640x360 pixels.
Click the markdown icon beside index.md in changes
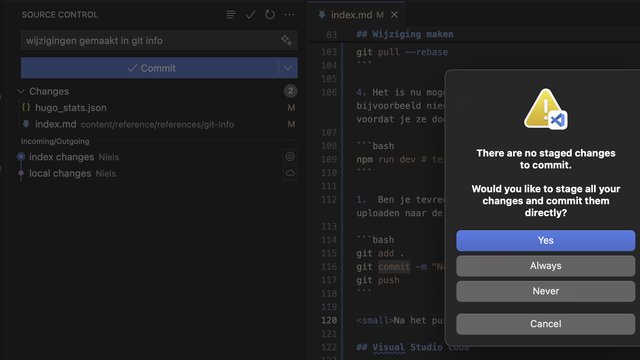(x=26, y=124)
